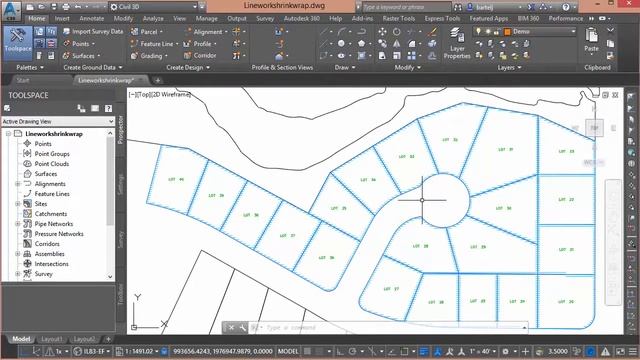The image size is (640, 360).
Task: Expand the Alignments tree node
Action: click(18, 184)
